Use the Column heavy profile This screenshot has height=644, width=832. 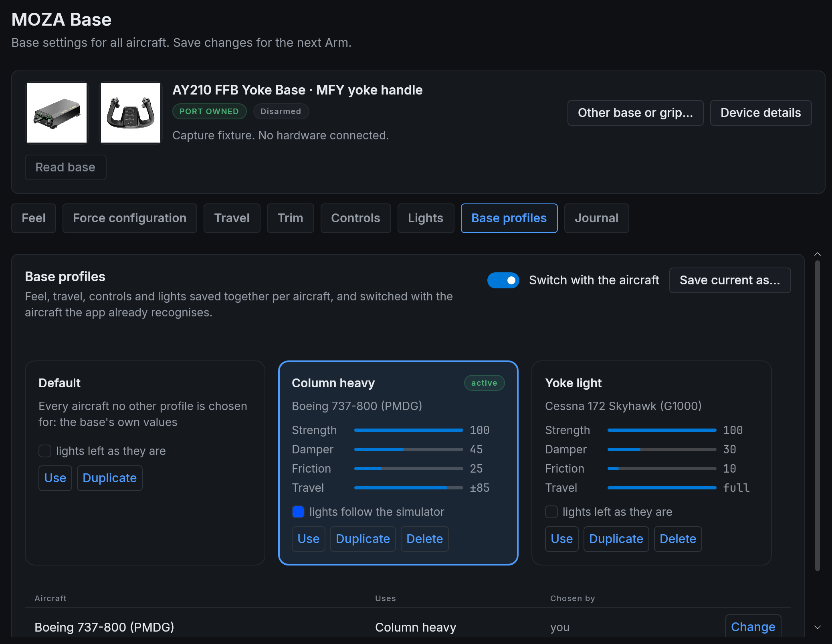(309, 539)
